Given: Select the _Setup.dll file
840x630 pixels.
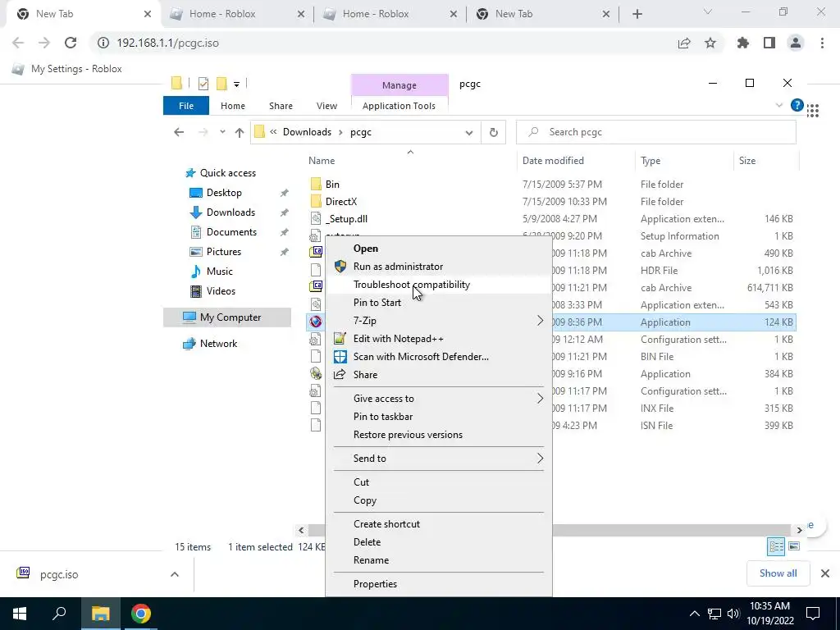Looking at the screenshot, I should coord(346,218).
